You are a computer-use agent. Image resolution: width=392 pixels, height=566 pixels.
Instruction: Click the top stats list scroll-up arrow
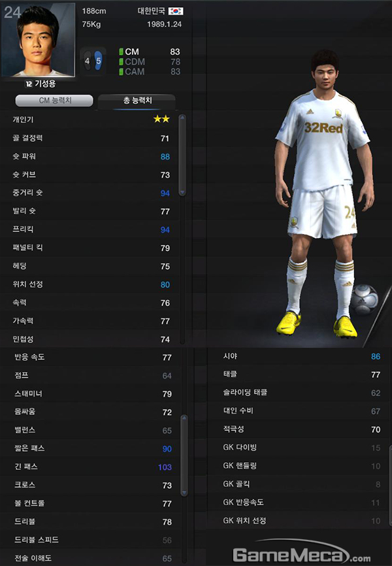pyautogui.click(x=182, y=117)
